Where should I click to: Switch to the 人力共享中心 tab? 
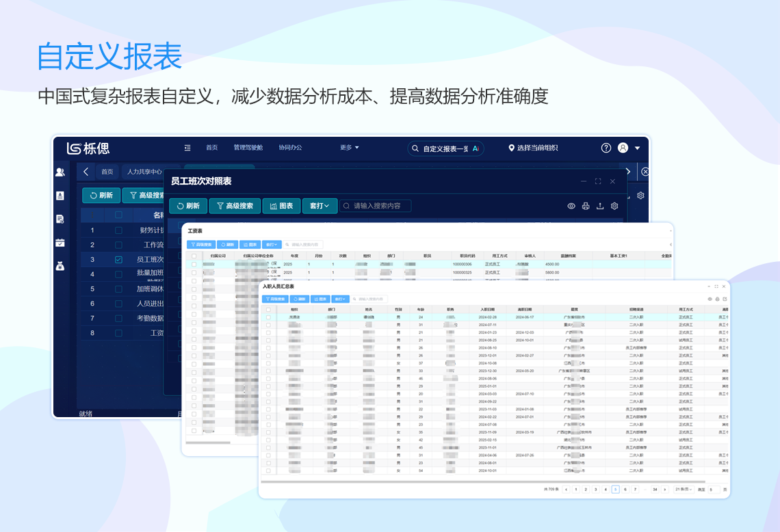pos(144,172)
